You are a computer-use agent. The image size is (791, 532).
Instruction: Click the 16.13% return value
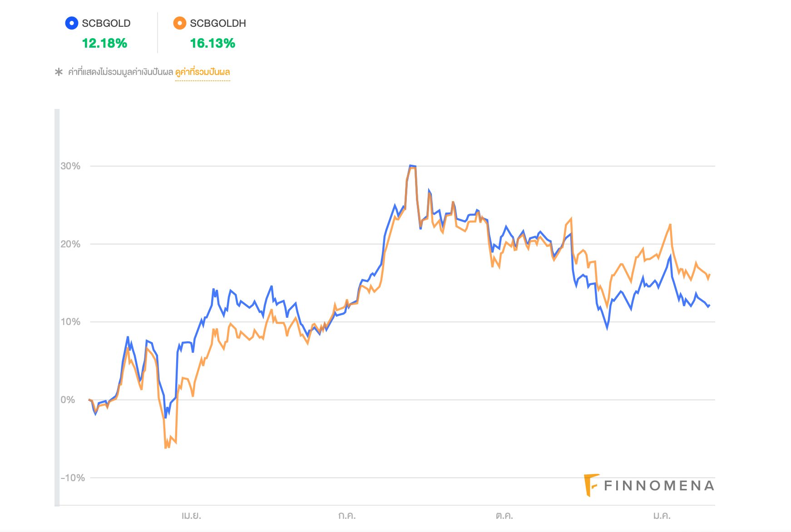point(213,44)
